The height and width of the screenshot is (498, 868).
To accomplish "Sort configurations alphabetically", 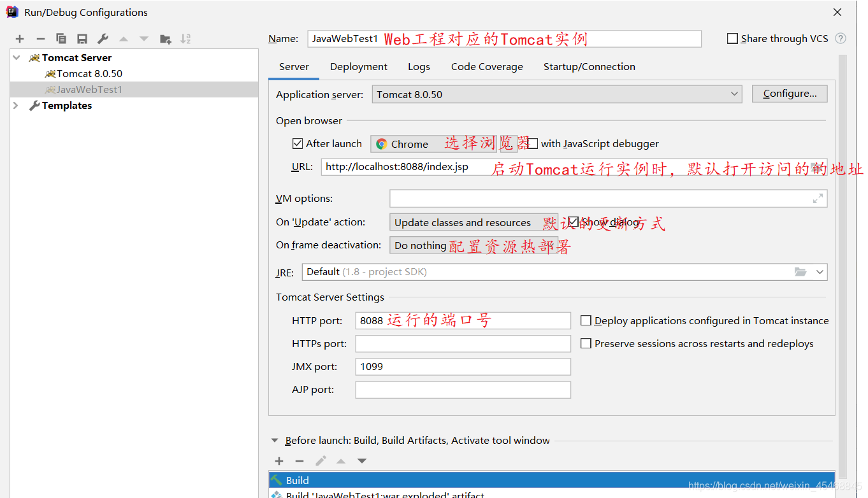I will click(x=185, y=39).
